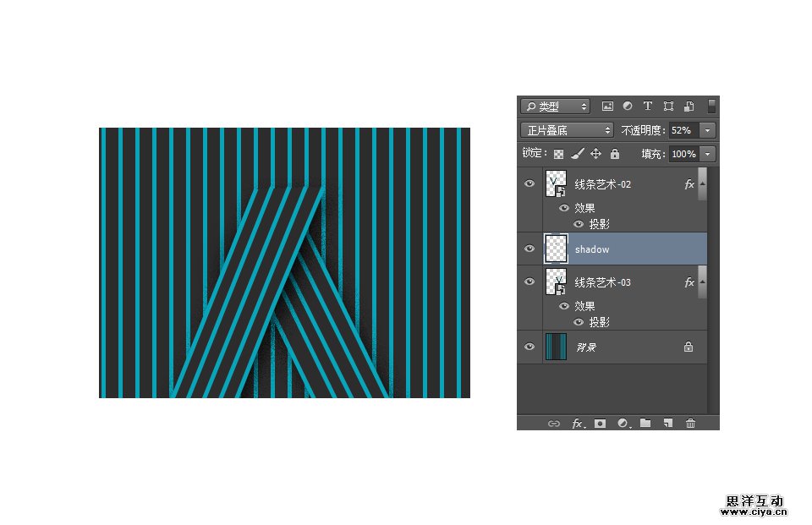
Task: Click the create new group folder icon
Action: click(x=645, y=424)
